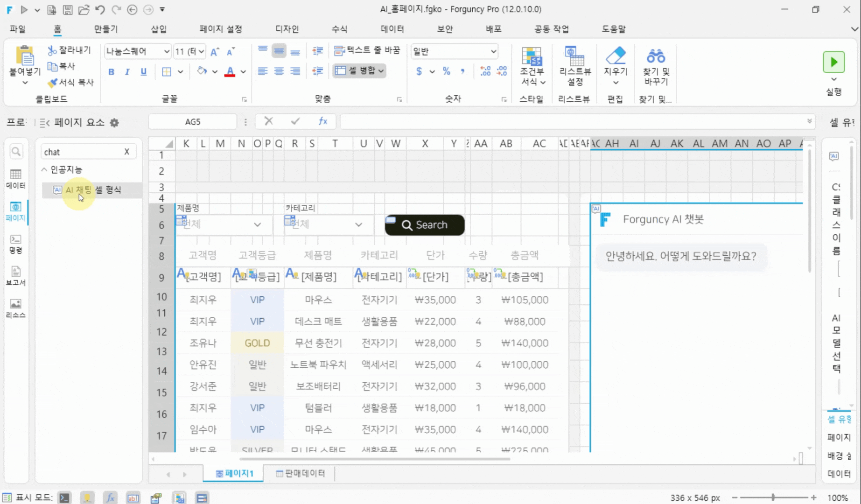Toggle Wrap Text (텍스트 줄 바꿈)
The width and height of the screenshot is (861, 504).
tap(367, 50)
